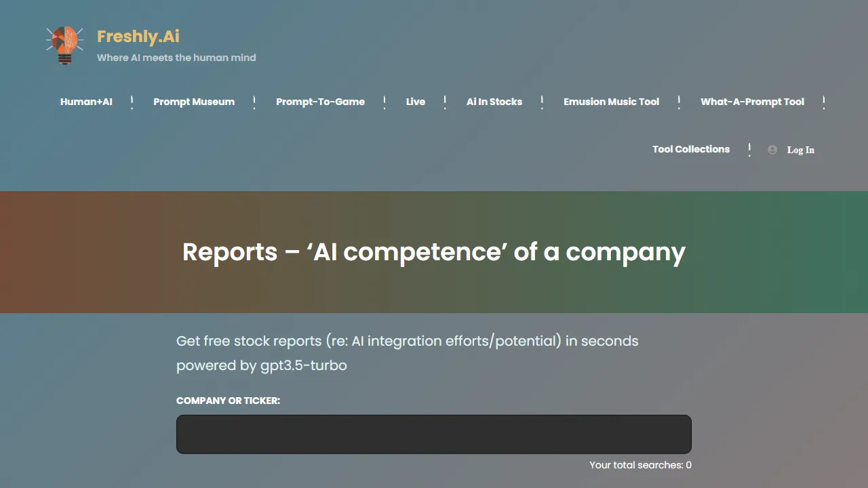Click the 'Reports – AI competence of a company' heading
Viewport: 868px width, 488px height.
(434, 252)
